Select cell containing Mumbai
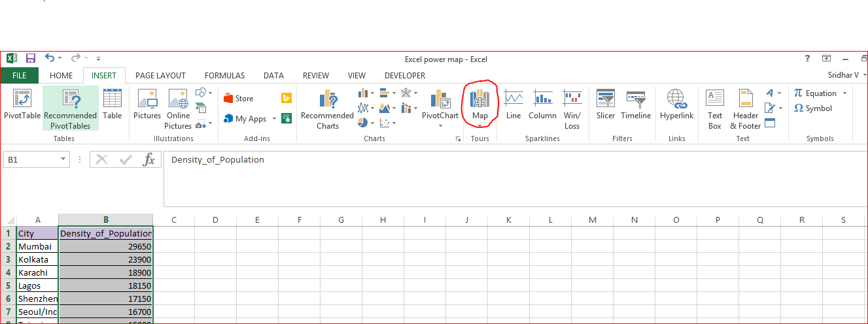Viewport: 868px width, 324px height. (37, 246)
